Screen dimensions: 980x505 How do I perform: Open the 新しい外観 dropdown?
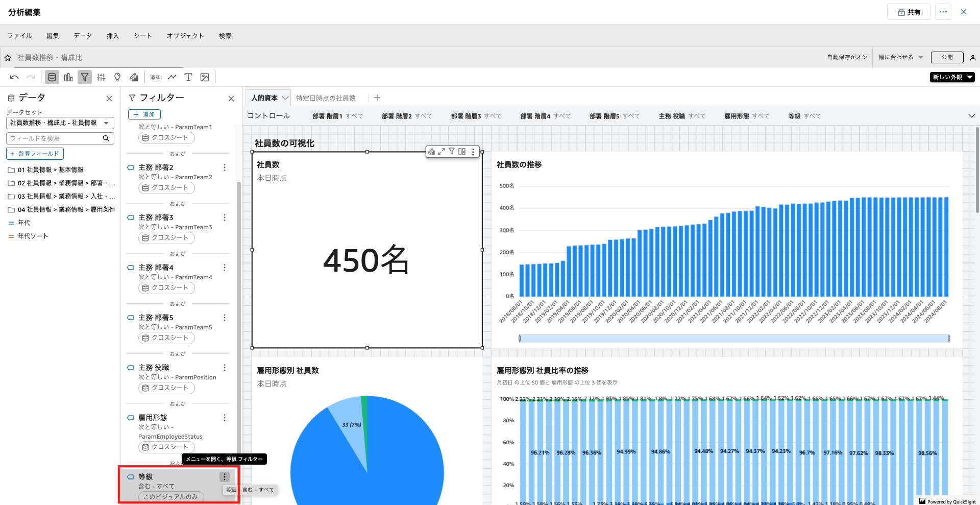pos(952,77)
